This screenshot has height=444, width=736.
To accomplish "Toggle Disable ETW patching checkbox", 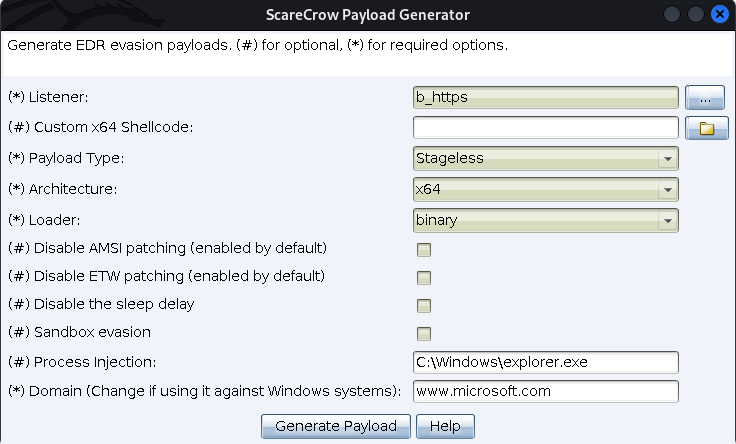I will point(424,278).
